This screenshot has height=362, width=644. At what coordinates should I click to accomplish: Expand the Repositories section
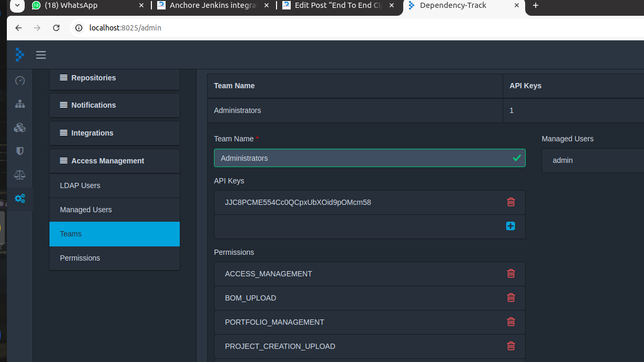[114, 78]
